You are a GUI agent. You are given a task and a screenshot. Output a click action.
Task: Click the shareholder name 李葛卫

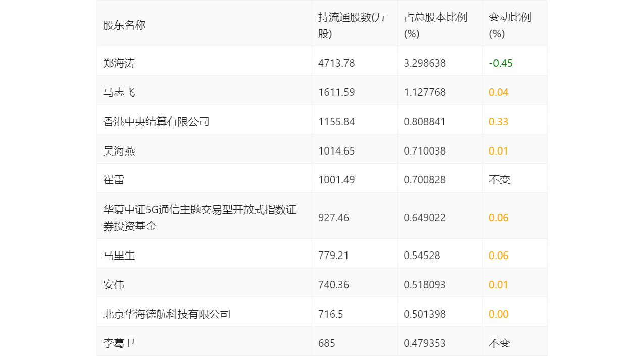point(119,343)
